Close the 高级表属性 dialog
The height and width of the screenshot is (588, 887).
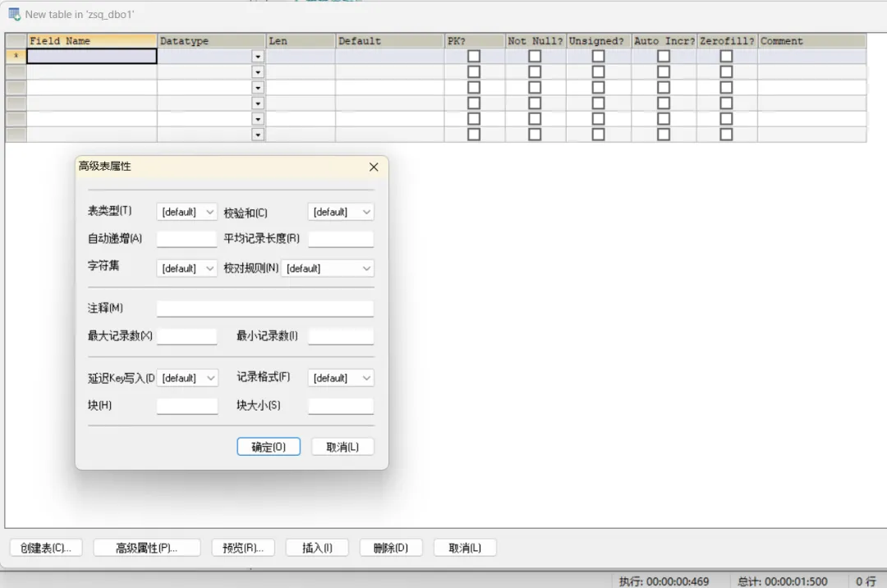click(x=374, y=167)
